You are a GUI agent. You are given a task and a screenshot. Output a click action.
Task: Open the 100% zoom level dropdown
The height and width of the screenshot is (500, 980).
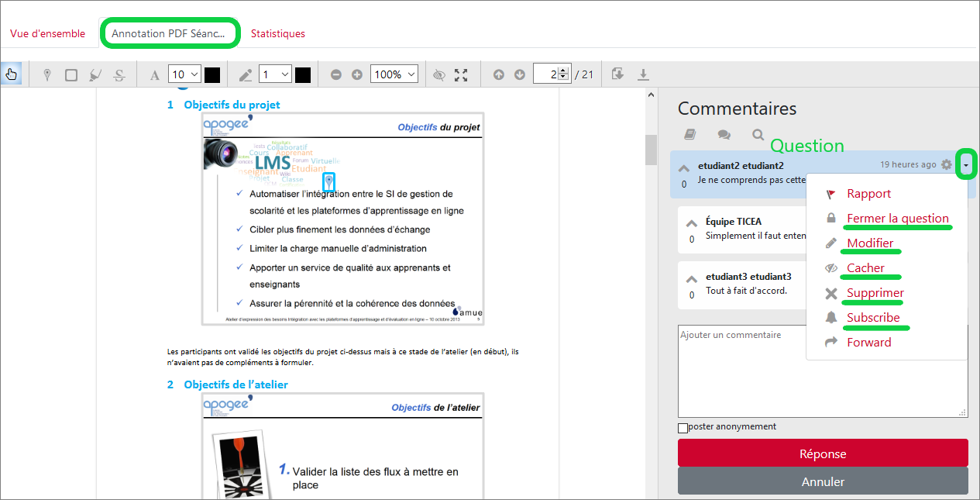tap(394, 74)
